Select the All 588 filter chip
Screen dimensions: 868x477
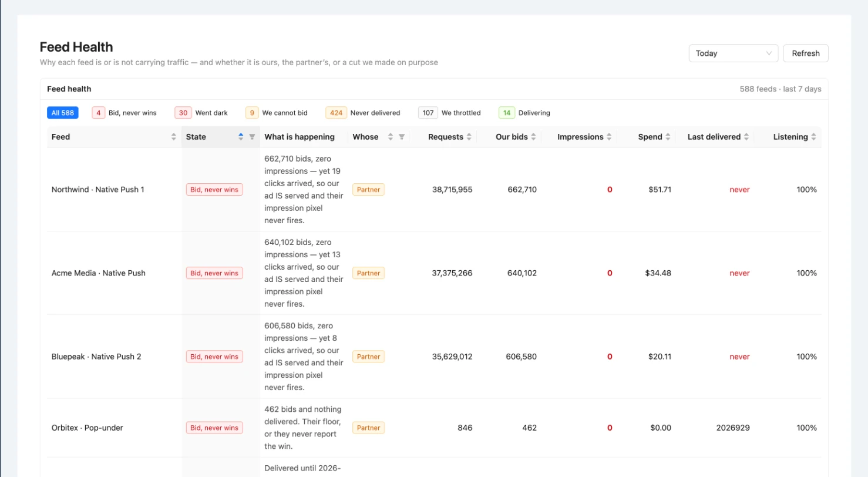pos(63,113)
